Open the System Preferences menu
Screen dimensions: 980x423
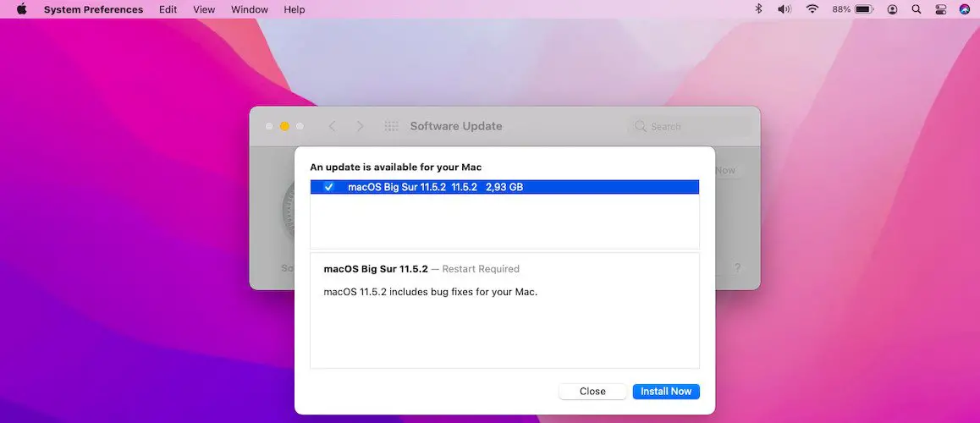(x=93, y=9)
